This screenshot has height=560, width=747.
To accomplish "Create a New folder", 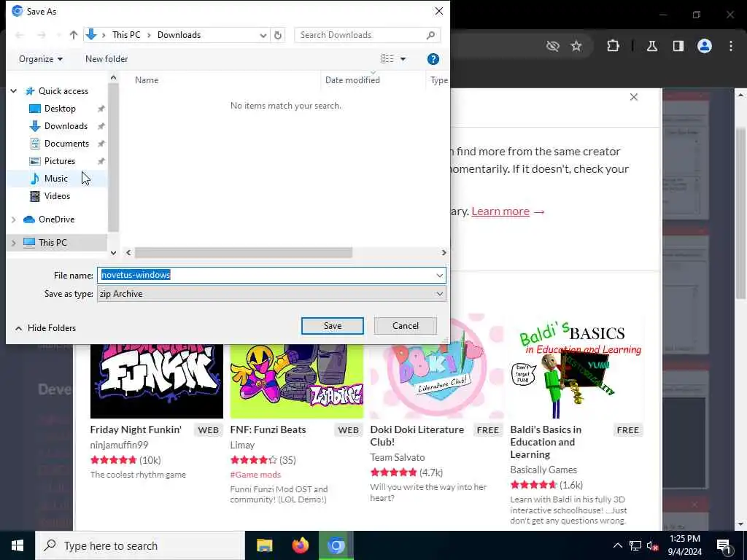I will pyautogui.click(x=107, y=59).
